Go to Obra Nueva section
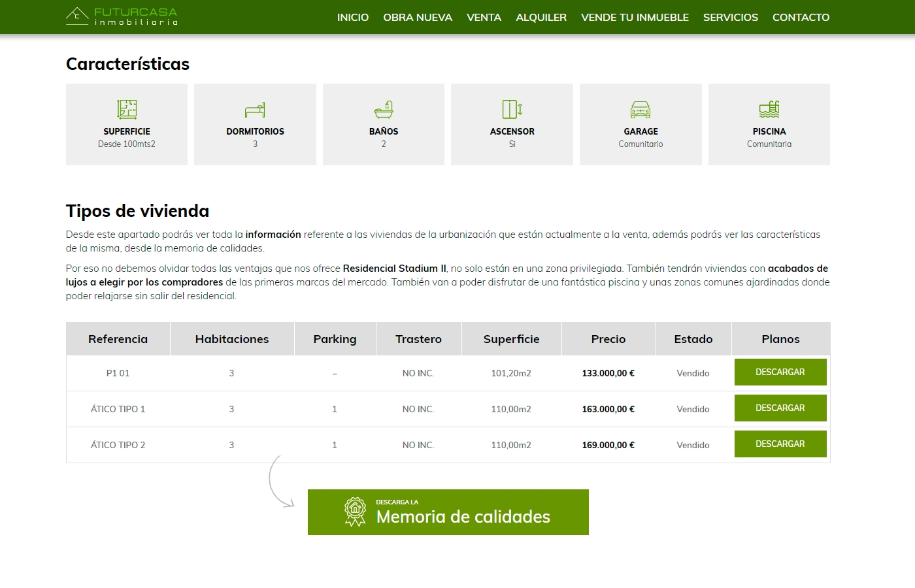 point(418,17)
